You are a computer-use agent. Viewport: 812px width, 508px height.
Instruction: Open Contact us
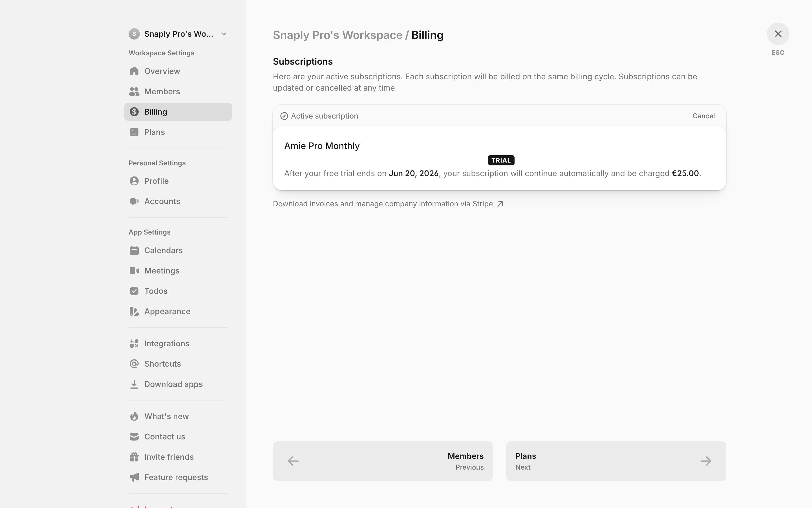178,436
